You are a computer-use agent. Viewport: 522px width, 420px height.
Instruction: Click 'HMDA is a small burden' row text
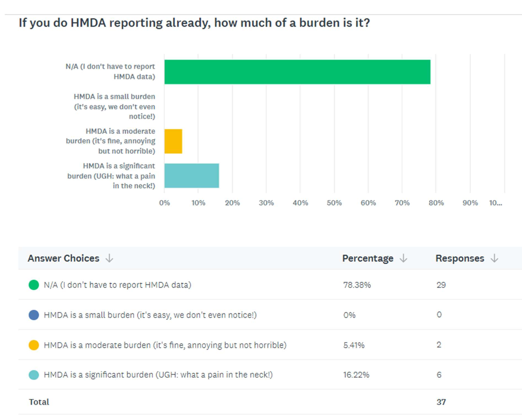(x=150, y=315)
